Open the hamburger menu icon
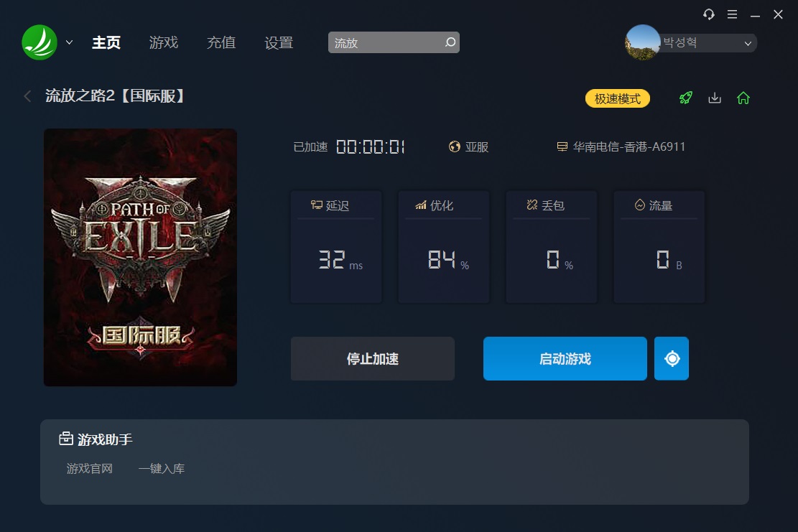Screen dimensions: 798x532 732,14
